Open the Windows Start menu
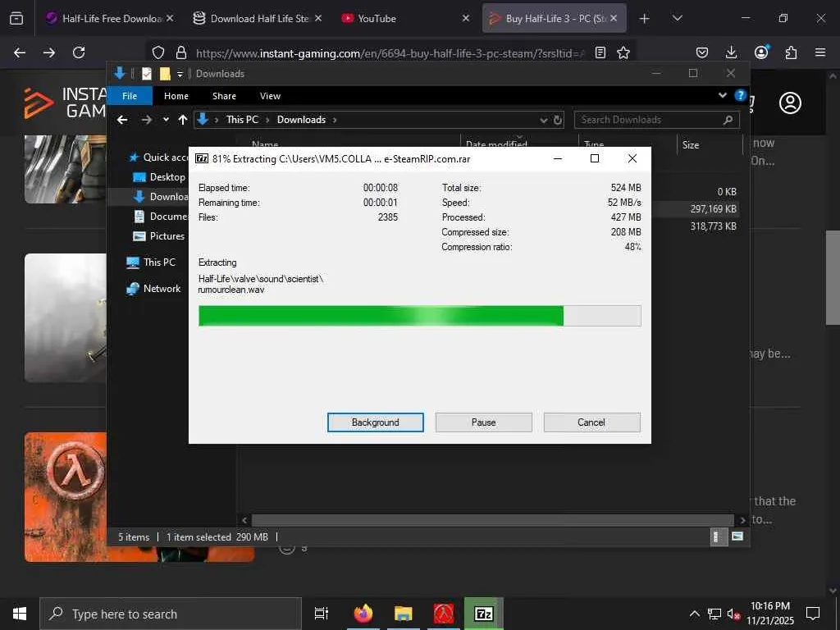Viewport: 840px width, 630px height. click(x=20, y=614)
